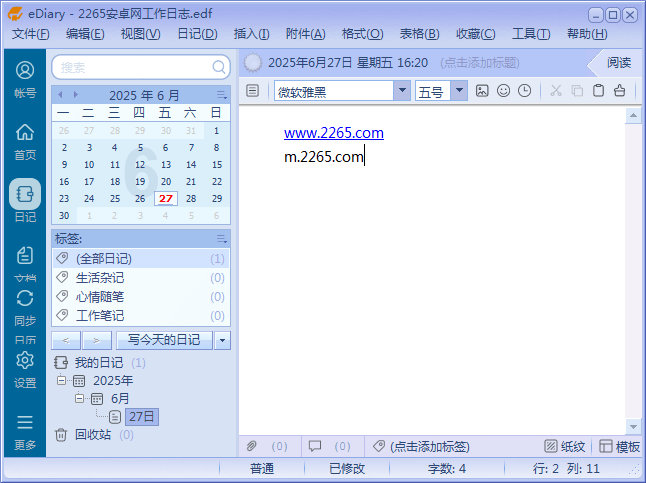Collapse the 2025年 tree node
This screenshot has height=483, width=646.
pos(62,381)
